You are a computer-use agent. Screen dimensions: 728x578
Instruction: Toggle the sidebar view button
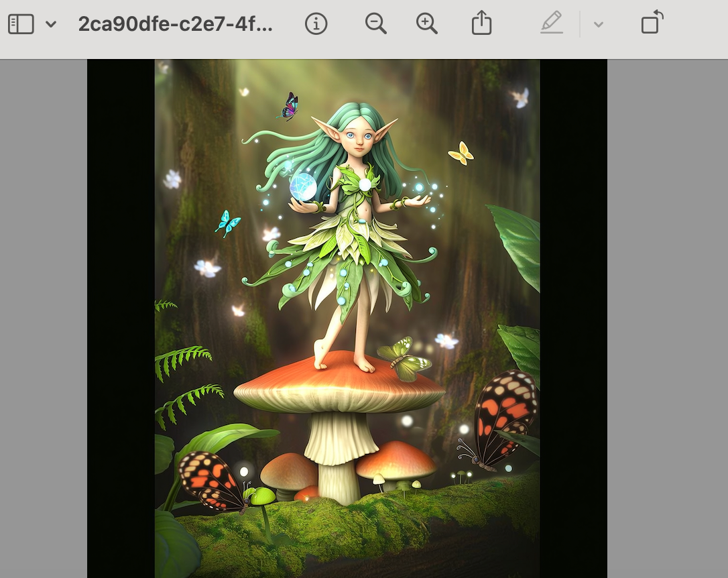[x=21, y=23]
